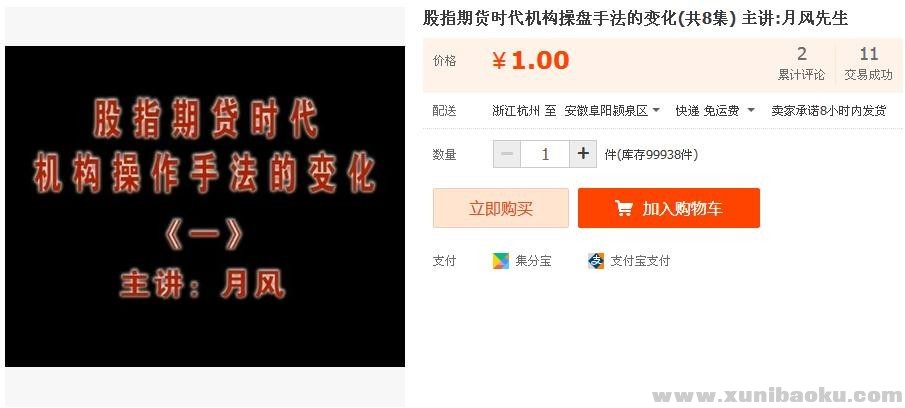Open the 交易成功 count link
Viewport: 905px width, 408px height.
point(869,63)
